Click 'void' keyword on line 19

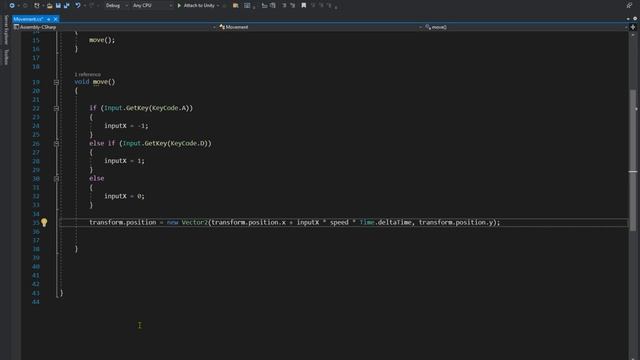tap(82, 82)
